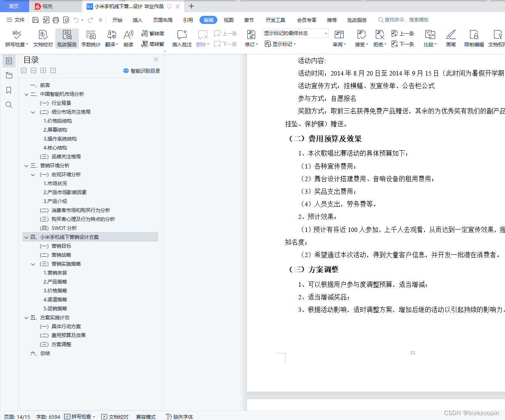
Task: Open 限制编辑 restrict editing
Action: 474,39
